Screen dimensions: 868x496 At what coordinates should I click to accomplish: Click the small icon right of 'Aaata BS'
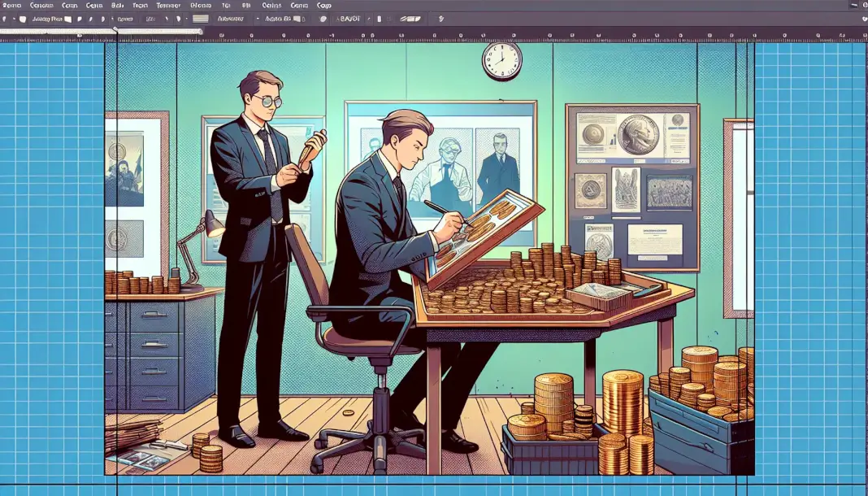pos(297,19)
